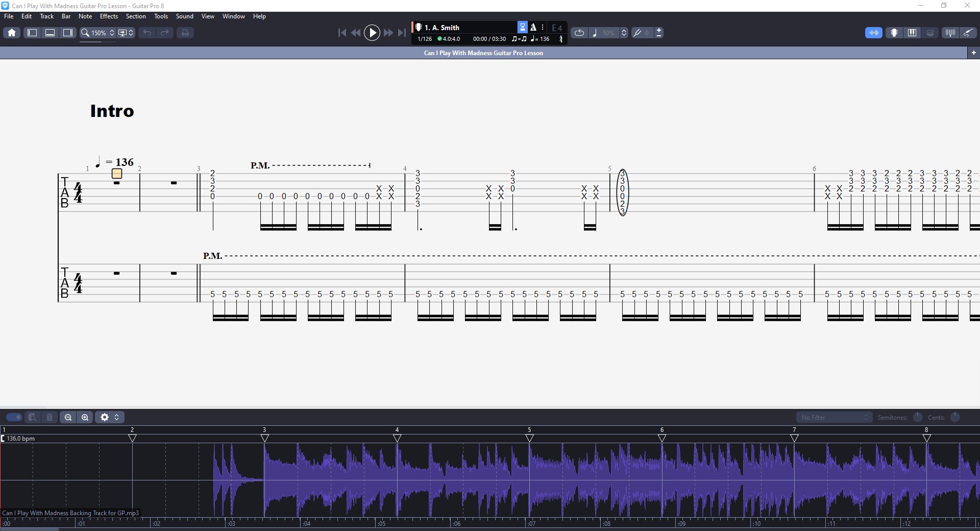This screenshot has height=531, width=980.
Task: Toggle the audio track enable switch
Action: click(14, 417)
